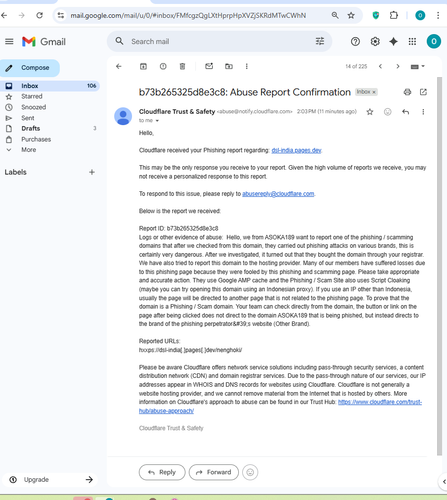Open the emoji reaction button below email
Viewport: 447px width, 500px height.
point(250,472)
